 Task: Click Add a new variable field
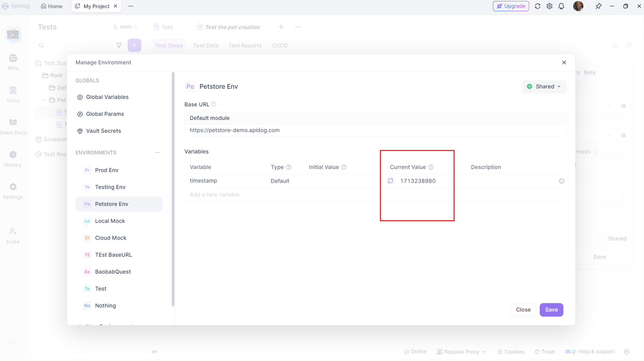coord(214,195)
